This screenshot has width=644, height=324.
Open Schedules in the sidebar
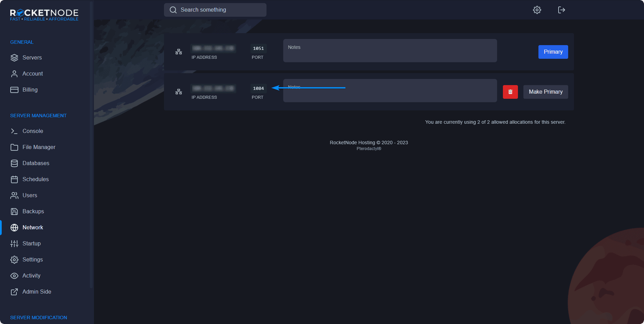click(36, 179)
